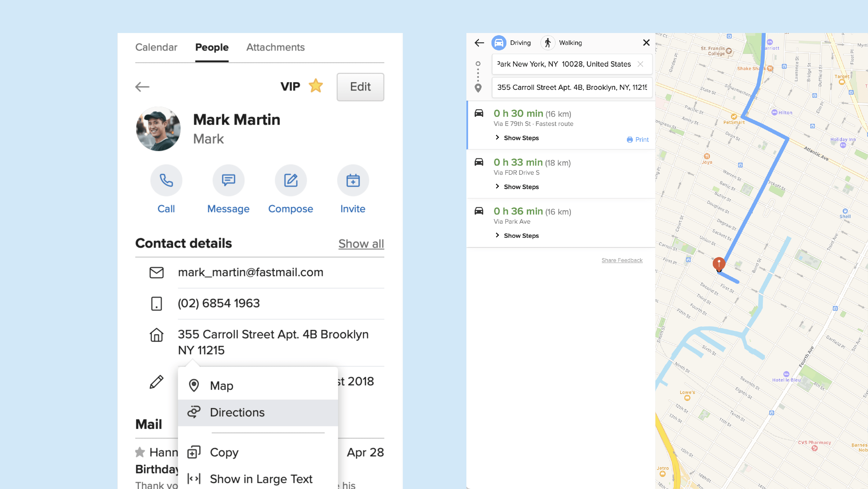The height and width of the screenshot is (489, 868).
Task: Go back in the directions panel
Action: coord(479,43)
